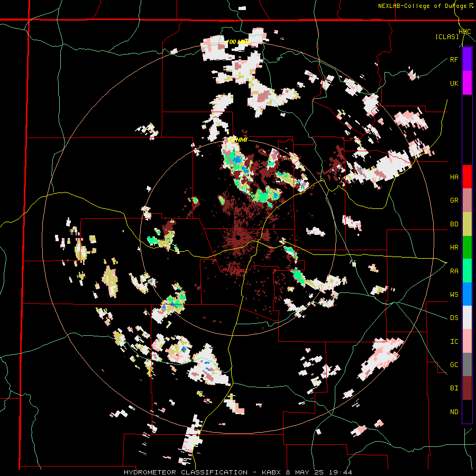Click the blue WS legend swatch

(x=467, y=294)
